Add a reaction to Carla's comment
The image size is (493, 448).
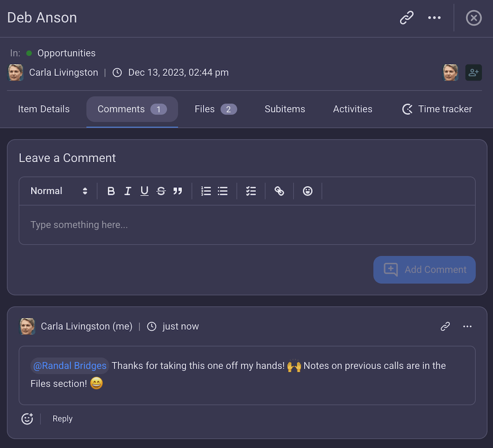click(27, 418)
